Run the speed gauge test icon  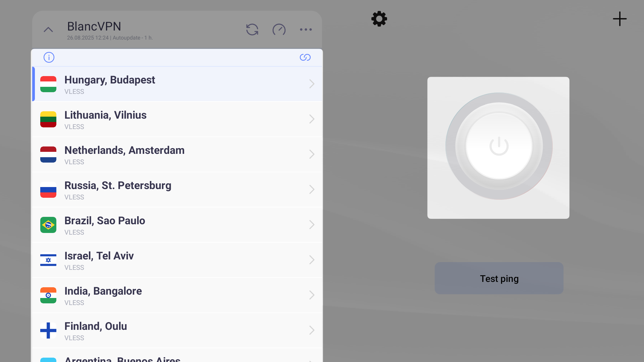pos(279,29)
